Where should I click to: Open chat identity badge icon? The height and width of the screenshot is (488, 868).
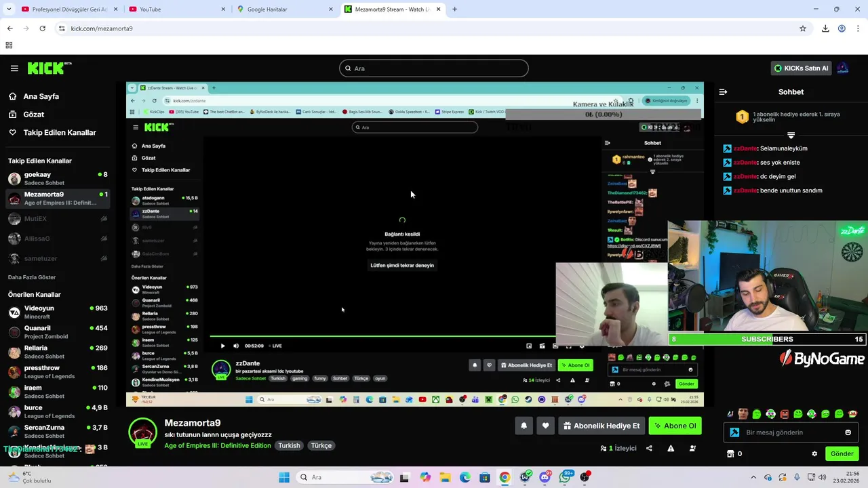734,432
